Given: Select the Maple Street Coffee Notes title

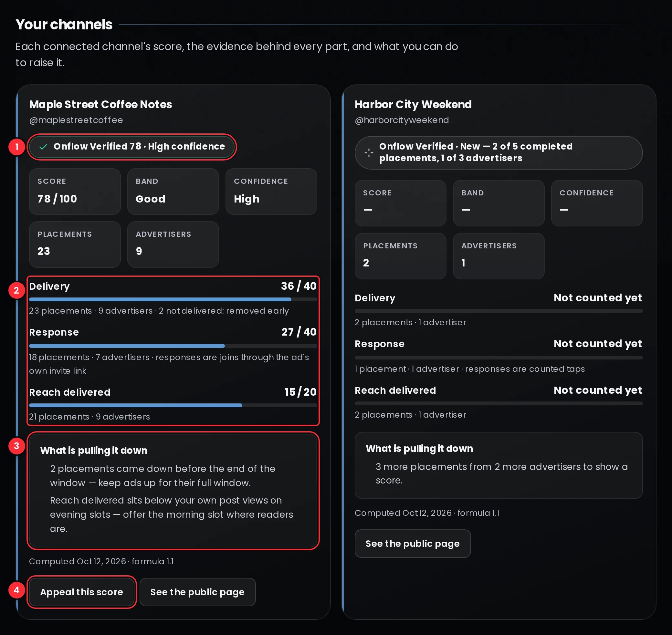Looking at the screenshot, I should (x=100, y=104).
